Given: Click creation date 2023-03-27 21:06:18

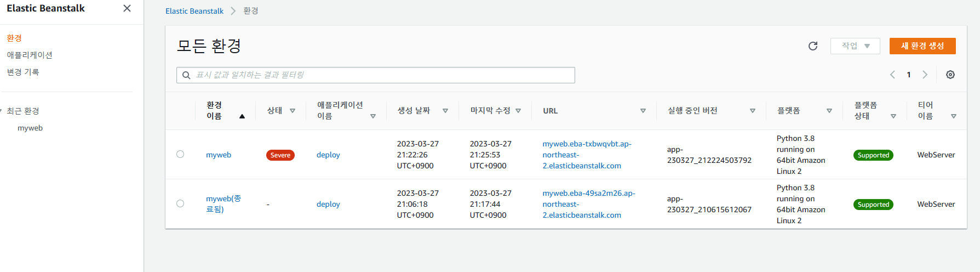Looking at the screenshot, I should pos(418,204).
